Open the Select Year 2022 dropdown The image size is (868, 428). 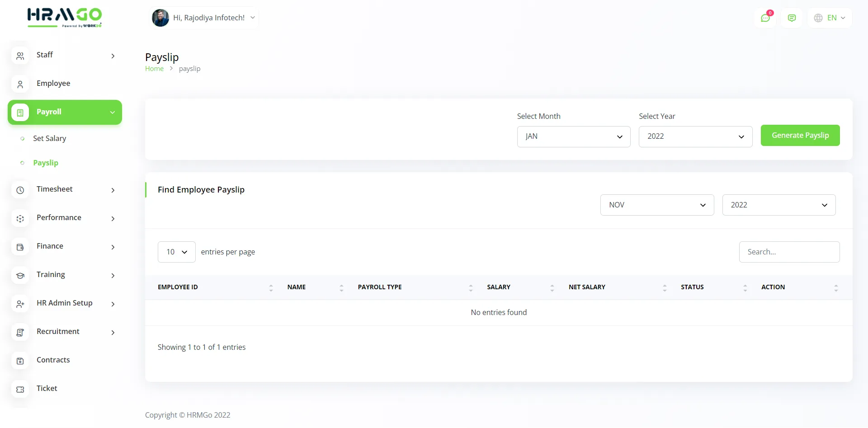pyautogui.click(x=695, y=136)
